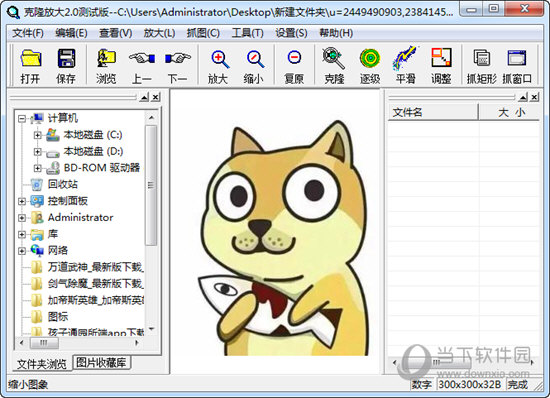
Task: Select 回收站 (Recycle Bin) in tree
Action: click(x=62, y=184)
